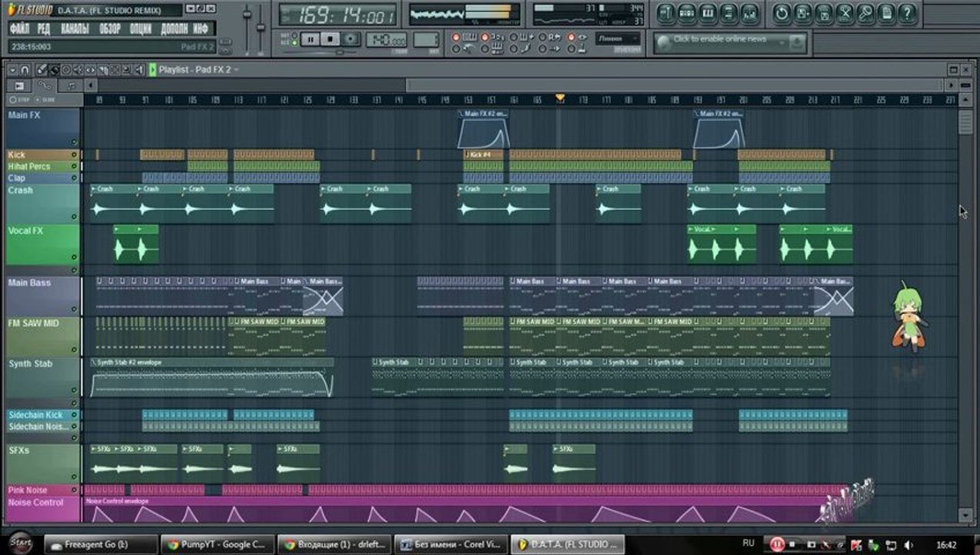Open the Step Sequencer shortcut icon

686,14
